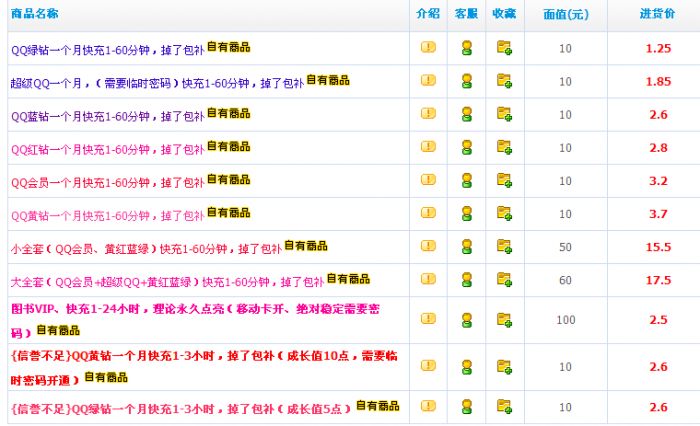Click the 进货价 column header
The width and height of the screenshot is (700, 426).
tap(657, 13)
